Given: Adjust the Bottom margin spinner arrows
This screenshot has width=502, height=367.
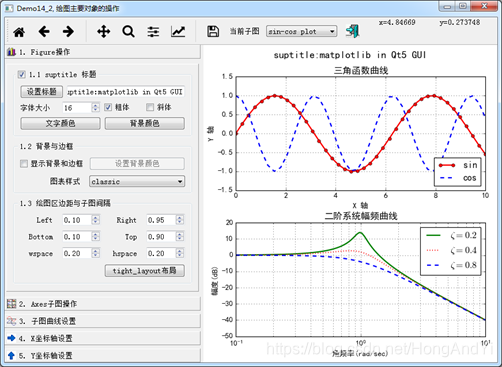Looking at the screenshot, I should 95,237.
